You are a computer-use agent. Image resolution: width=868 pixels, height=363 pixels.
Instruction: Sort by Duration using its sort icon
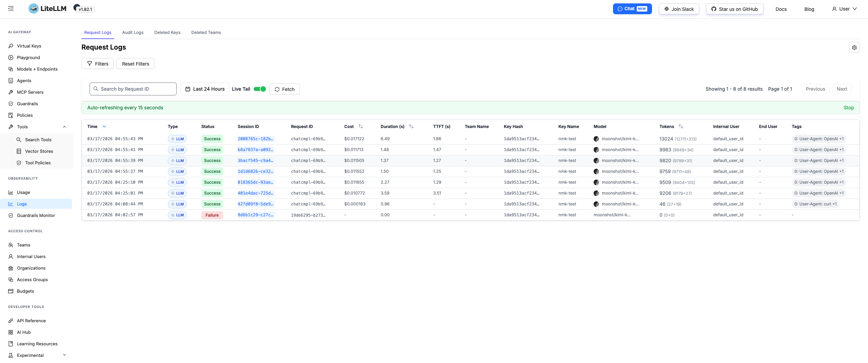411,127
